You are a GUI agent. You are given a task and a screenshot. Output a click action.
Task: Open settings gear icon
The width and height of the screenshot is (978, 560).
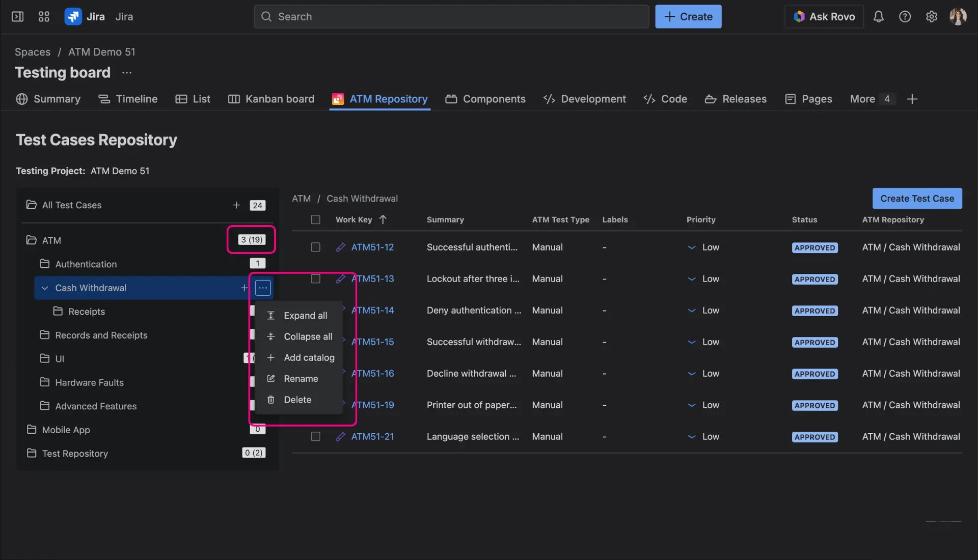coord(931,17)
